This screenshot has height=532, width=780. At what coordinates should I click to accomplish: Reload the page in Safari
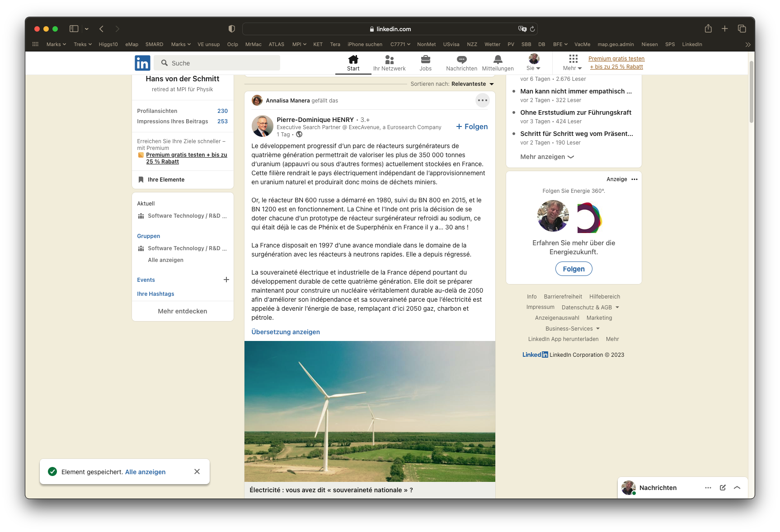click(x=532, y=29)
